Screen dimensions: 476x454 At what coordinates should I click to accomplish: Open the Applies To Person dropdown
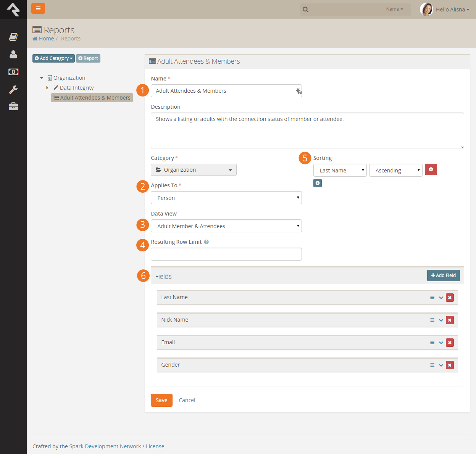pos(226,198)
